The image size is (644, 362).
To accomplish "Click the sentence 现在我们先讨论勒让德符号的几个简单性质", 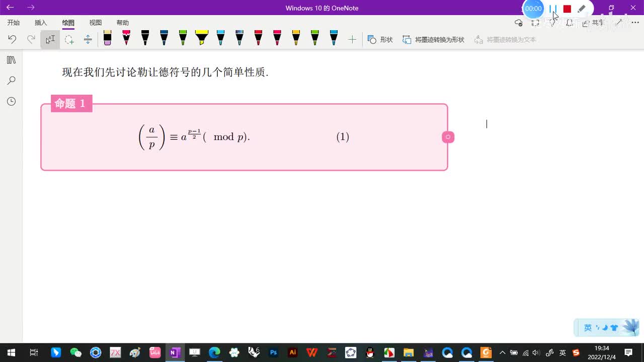I will coord(165,72).
